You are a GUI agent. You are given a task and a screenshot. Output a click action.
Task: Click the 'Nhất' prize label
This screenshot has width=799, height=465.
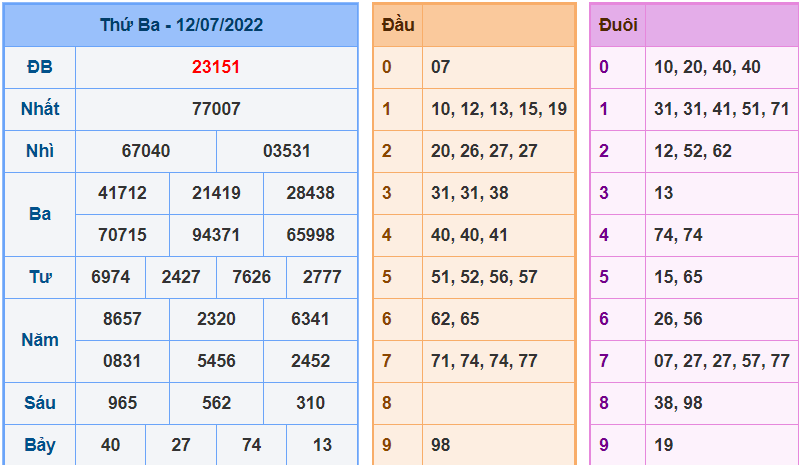click(x=40, y=109)
